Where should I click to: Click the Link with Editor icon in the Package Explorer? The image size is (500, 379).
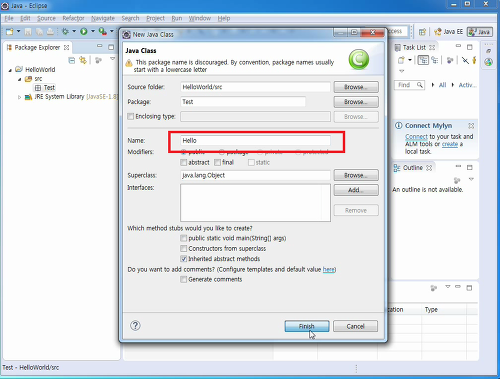83,60
